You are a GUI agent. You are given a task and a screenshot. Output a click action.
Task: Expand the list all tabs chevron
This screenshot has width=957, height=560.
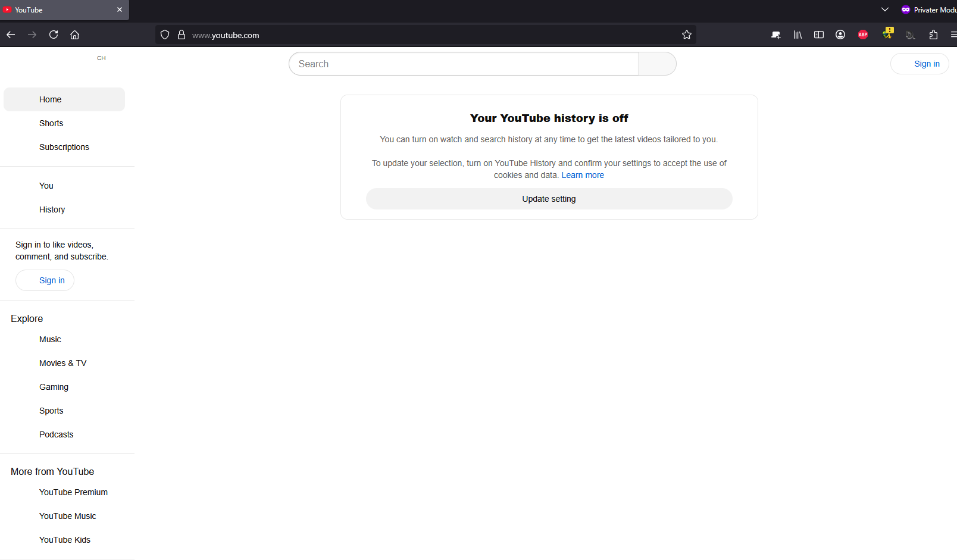click(885, 10)
